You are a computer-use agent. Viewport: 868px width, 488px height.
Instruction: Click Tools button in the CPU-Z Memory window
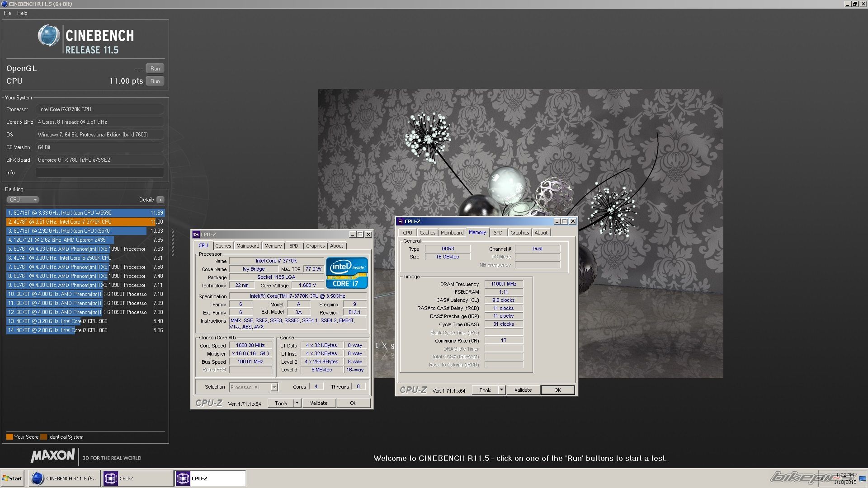click(485, 390)
